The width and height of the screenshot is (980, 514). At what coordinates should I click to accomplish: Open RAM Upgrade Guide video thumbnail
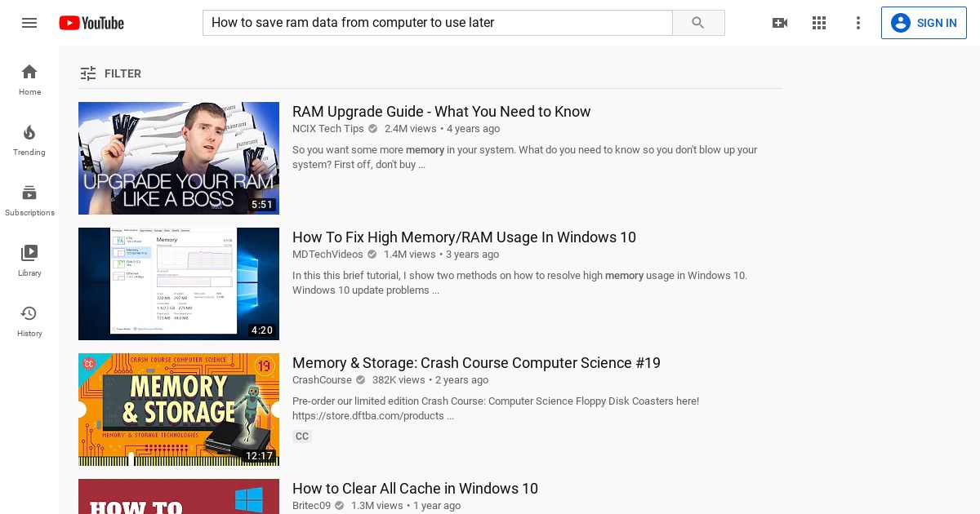coord(179,158)
